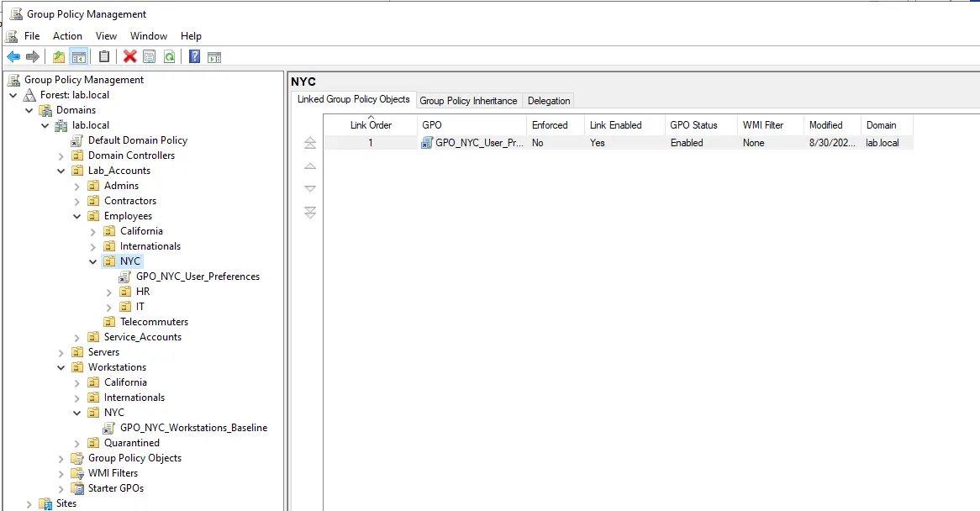Click the Group Policy Management title bar icon
The height and width of the screenshot is (511, 980).
16,13
